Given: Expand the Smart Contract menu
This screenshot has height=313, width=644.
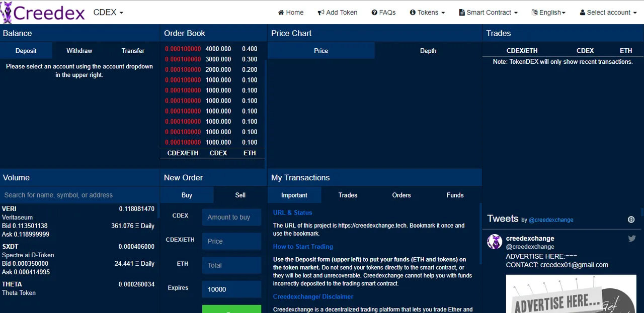Looking at the screenshot, I should 488,13.
